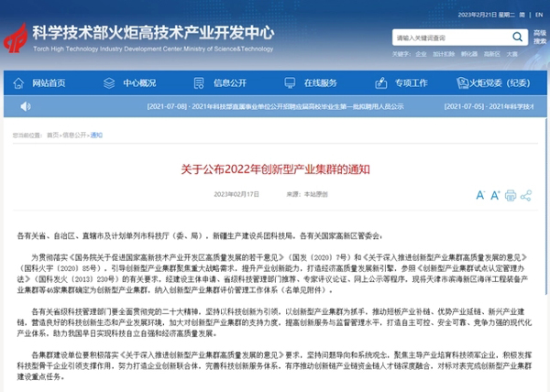Open the 中心概况 menu item

139,83
